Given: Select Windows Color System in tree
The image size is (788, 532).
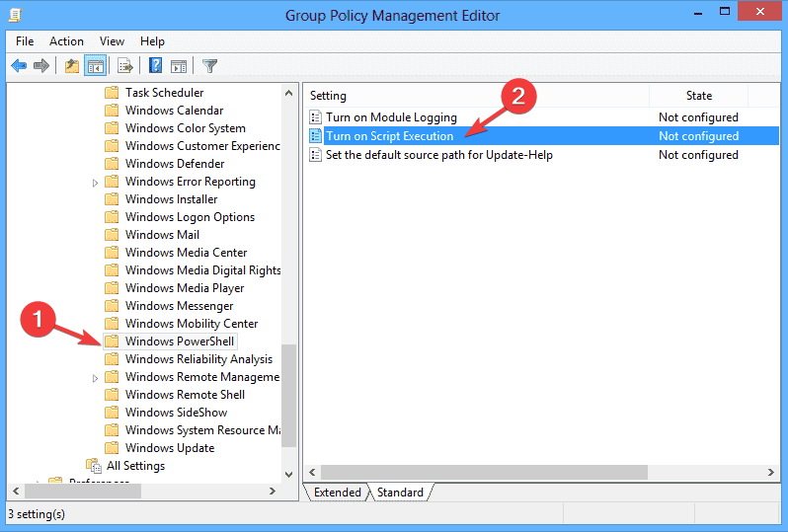Looking at the screenshot, I should 185,128.
